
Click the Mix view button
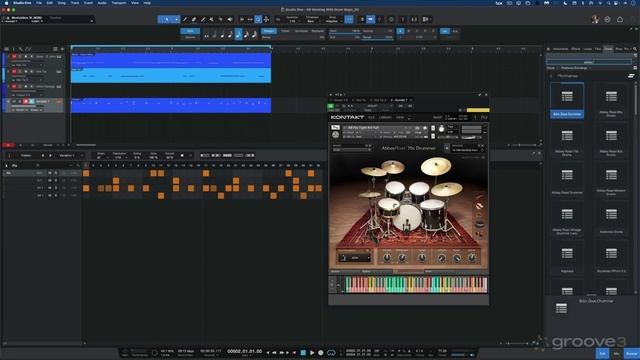coord(617,353)
